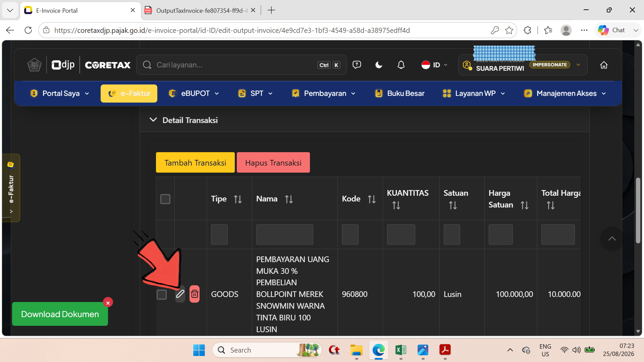This screenshot has height=362, width=644.
Task: Open Layanan WP menu
Action: tap(474, 93)
